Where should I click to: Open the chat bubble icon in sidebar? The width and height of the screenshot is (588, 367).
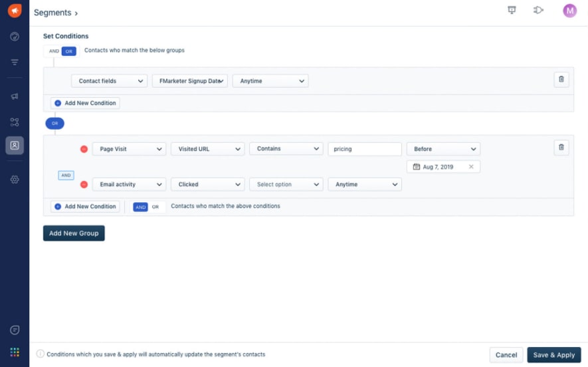pos(15,330)
